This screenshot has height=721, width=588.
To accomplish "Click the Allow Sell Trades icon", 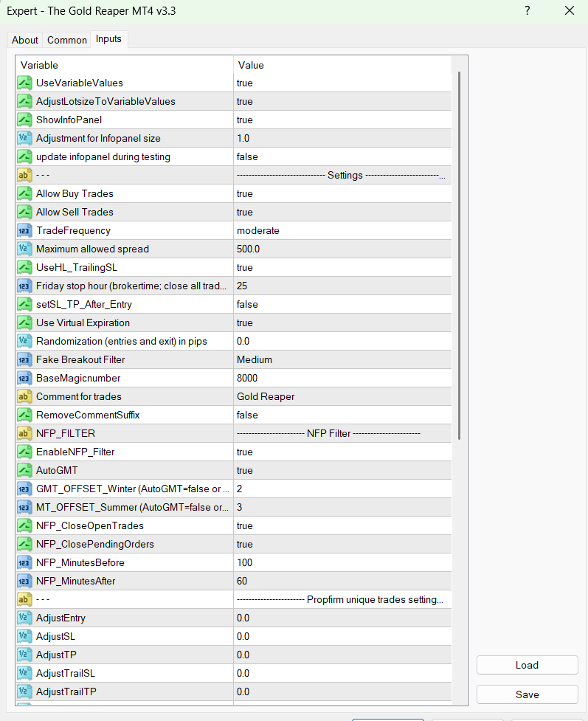I will (24, 212).
